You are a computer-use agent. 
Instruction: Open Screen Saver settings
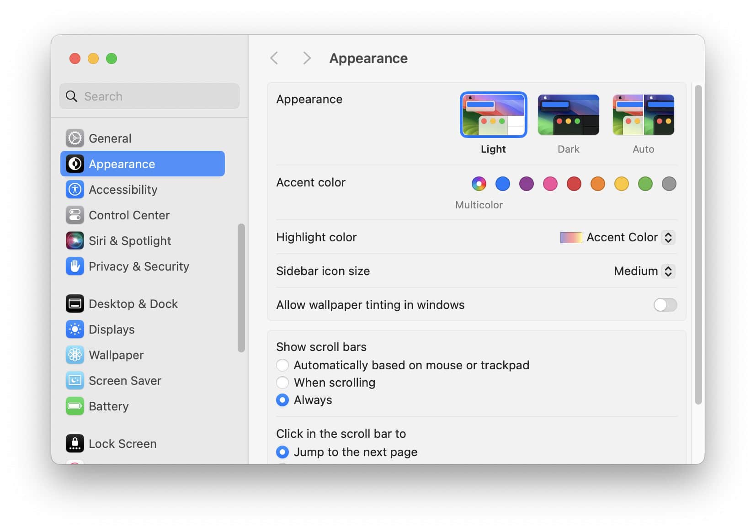click(x=75, y=380)
